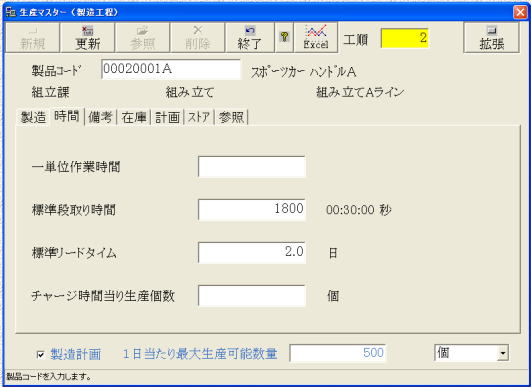Switch to the 製造 tab
This screenshot has width=531, height=387.
click(33, 117)
